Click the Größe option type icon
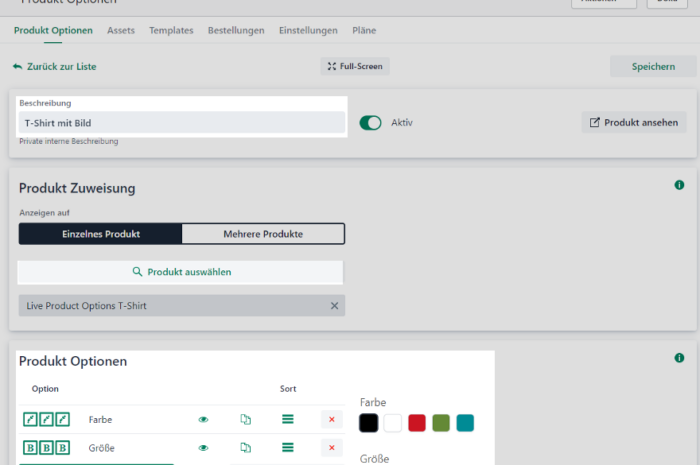The image size is (700, 465). point(46,448)
